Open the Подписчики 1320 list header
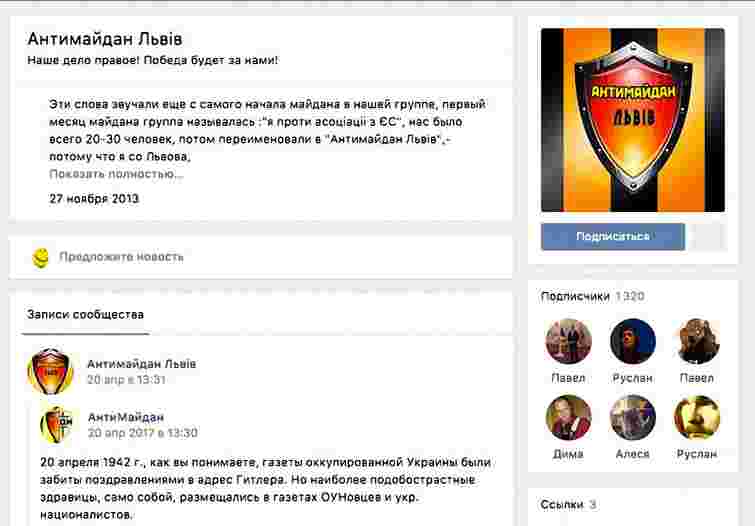 tap(592, 296)
